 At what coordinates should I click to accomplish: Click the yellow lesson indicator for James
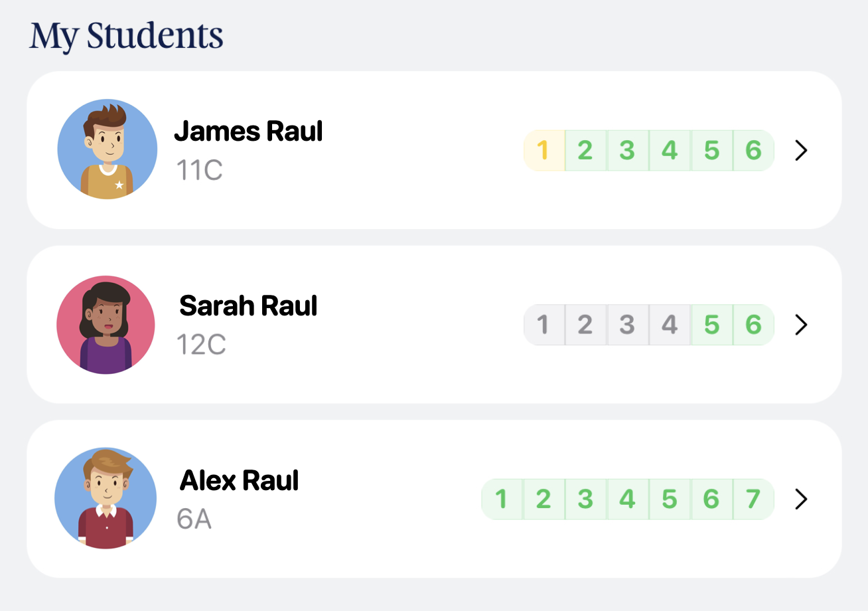(x=544, y=150)
